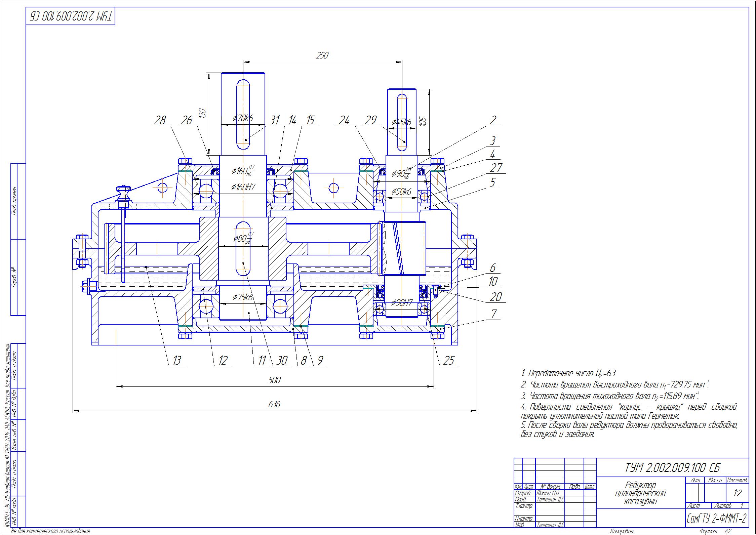This screenshot has height=535, width=756.
Task: Select part callout number 5
Action: (x=493, y=182)
